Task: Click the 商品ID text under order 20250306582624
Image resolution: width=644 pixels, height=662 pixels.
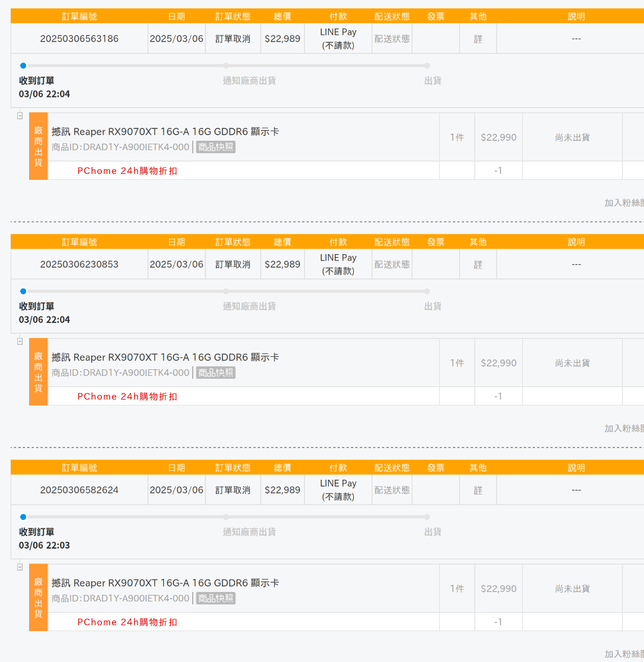Action: pos(120,598)
